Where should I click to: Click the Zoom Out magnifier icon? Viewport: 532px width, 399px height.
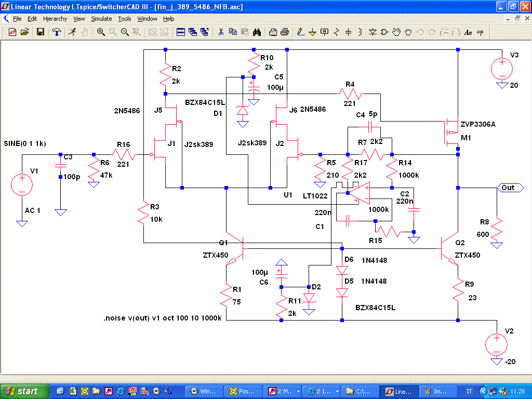(x=125, y=32)
